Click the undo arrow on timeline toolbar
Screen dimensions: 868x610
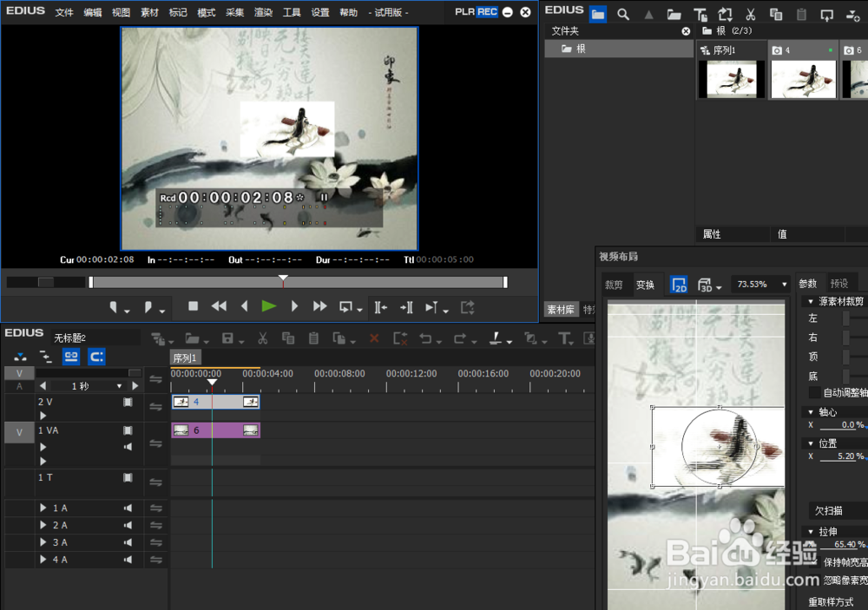point(425,338)
